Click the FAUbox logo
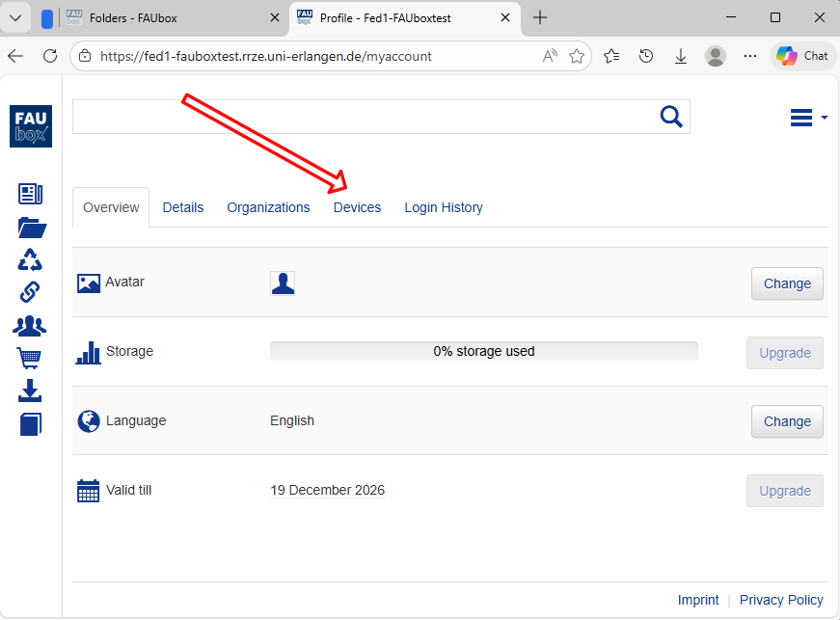The width and height of the screenshot is (840, 620). (x=31, y=126)
